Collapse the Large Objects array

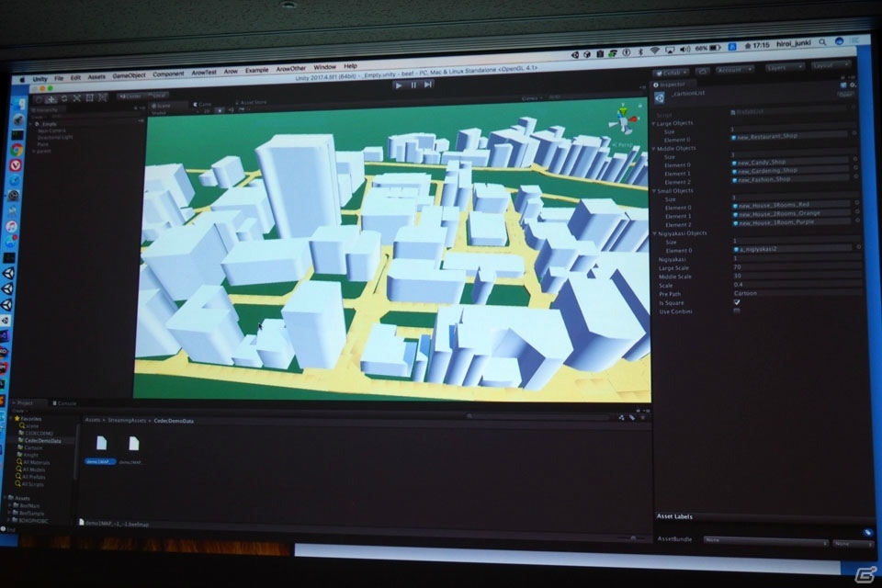(654, 123)
